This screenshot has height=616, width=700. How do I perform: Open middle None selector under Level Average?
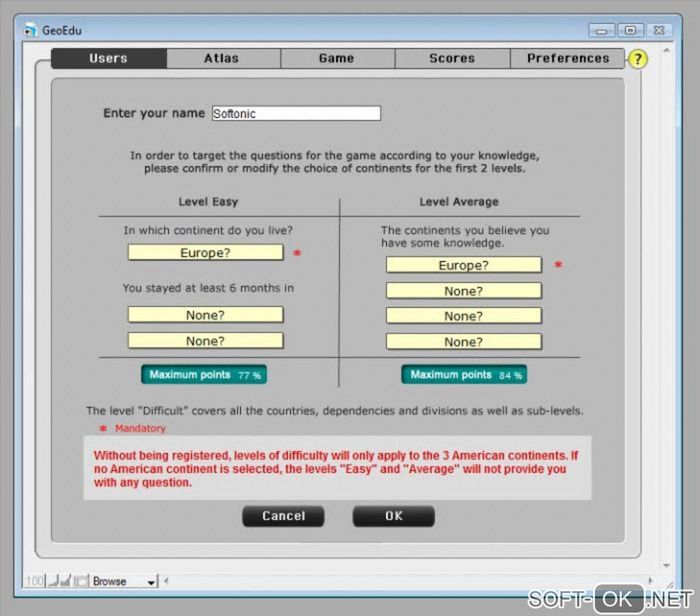pyautogui.click(x=463, y=316)
